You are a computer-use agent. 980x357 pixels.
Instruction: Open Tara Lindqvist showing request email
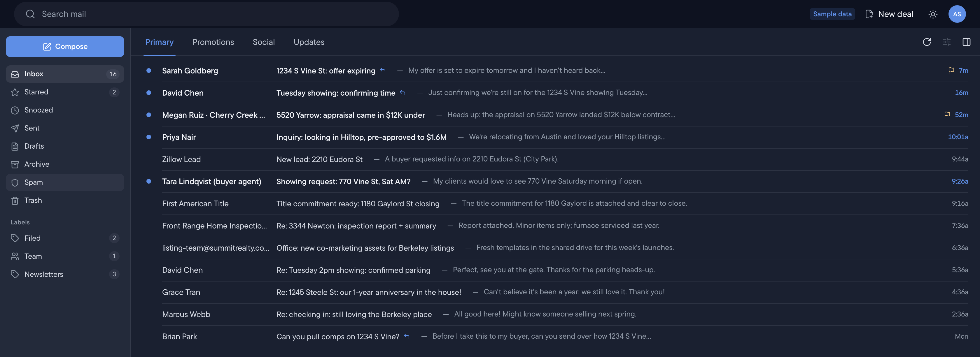pos(555,181)
